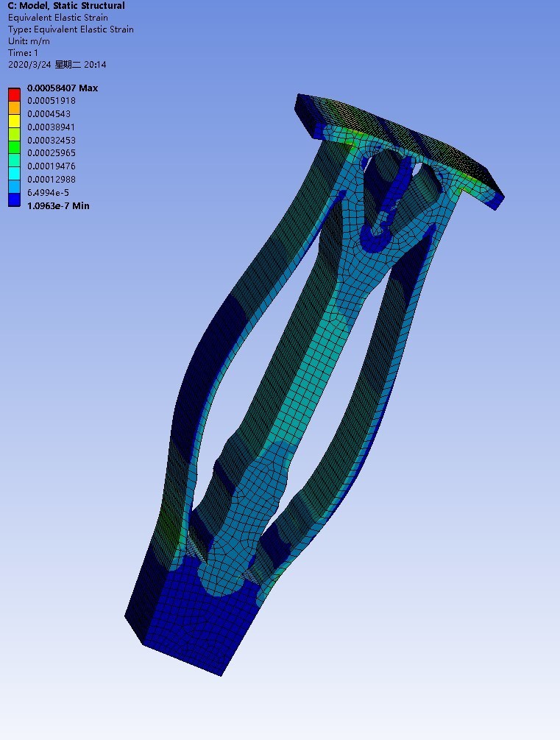Select the '0.00012988' legend value
The height and width of the screenshot is (740, 560).
(x=52, y=180)
